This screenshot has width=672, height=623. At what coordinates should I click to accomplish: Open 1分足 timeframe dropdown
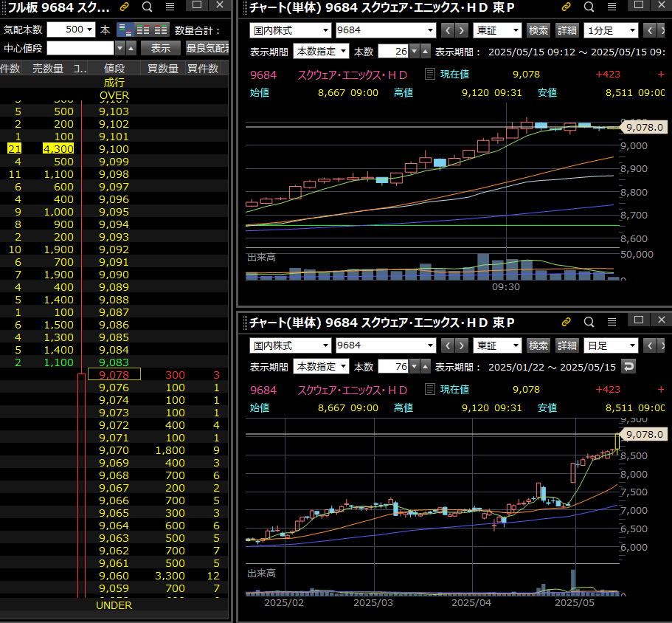pos(611,30)
